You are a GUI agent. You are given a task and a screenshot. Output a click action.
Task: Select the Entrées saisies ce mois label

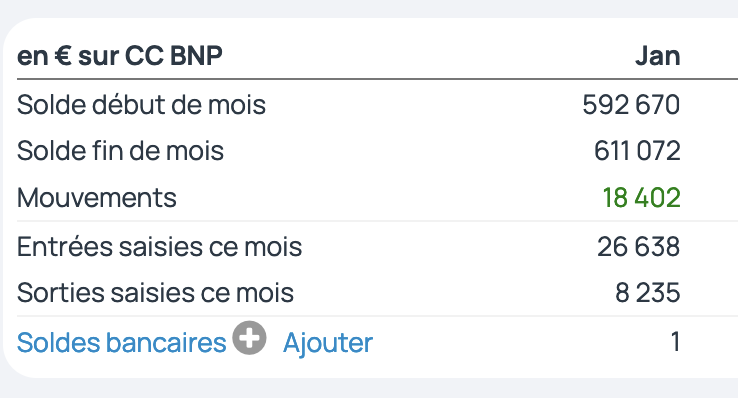[159, 247]
